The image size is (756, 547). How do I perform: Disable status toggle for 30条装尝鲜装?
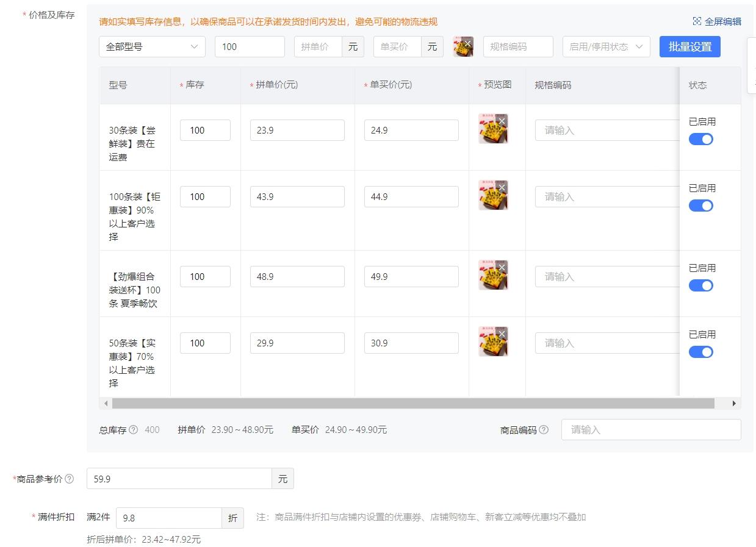click(x=700, y=139)
